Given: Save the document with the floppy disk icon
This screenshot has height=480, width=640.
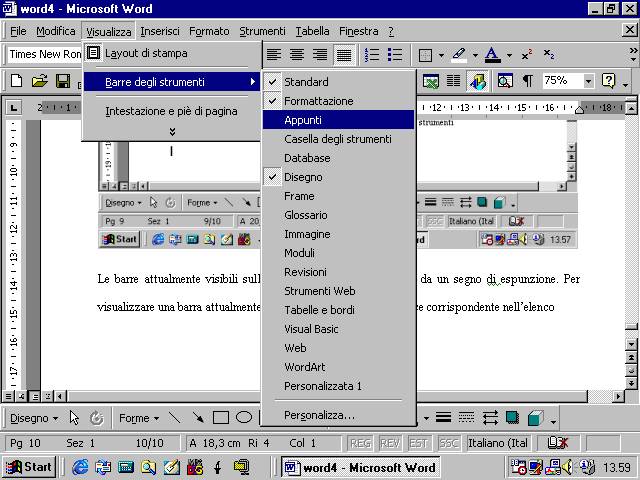Looking at the screenshot, I should 63,81.
